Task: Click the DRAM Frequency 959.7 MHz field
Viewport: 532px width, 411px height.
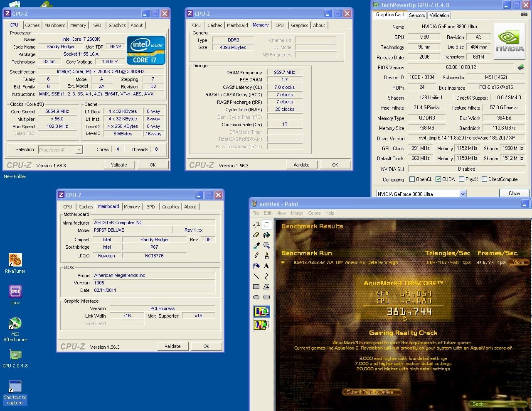Action: [285, 72]
